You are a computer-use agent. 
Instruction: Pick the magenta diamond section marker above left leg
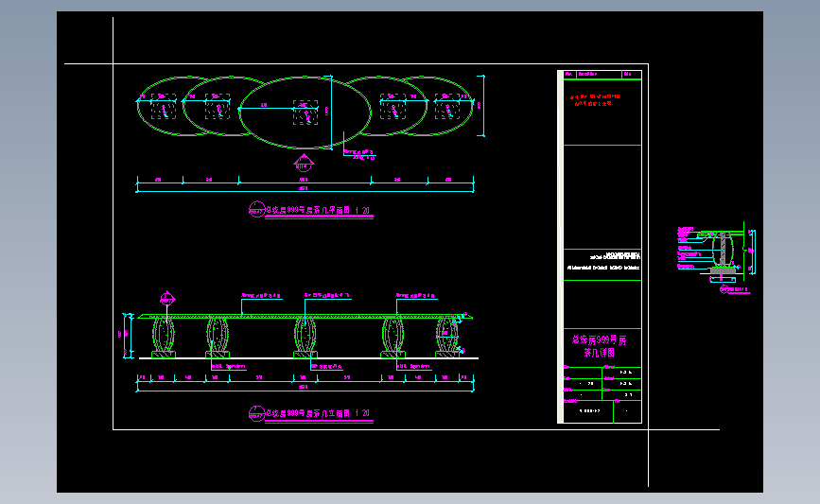tap(167, 299)
